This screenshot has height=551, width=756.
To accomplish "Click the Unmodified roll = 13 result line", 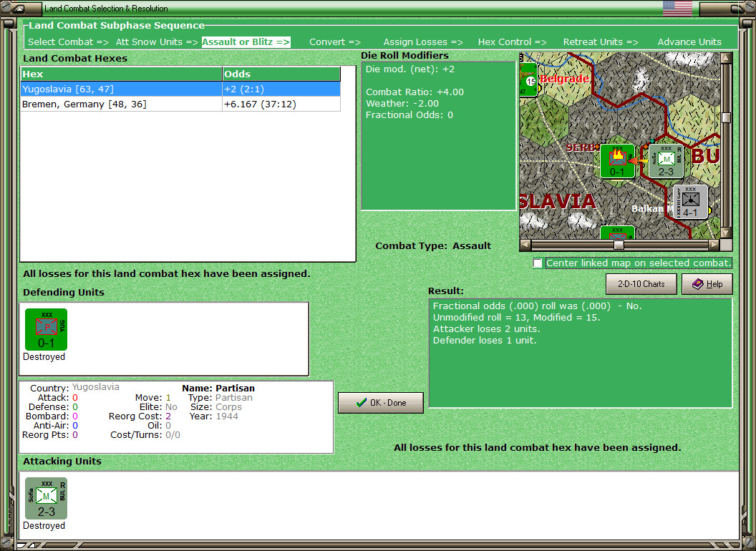I will (x=516, y=317).
